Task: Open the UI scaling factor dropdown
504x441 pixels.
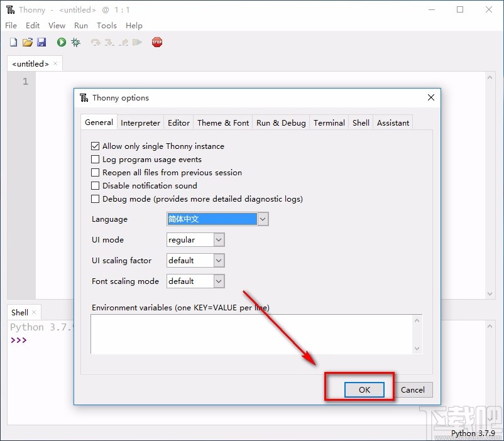Action: pyautogui.click(x=219, y=260)
